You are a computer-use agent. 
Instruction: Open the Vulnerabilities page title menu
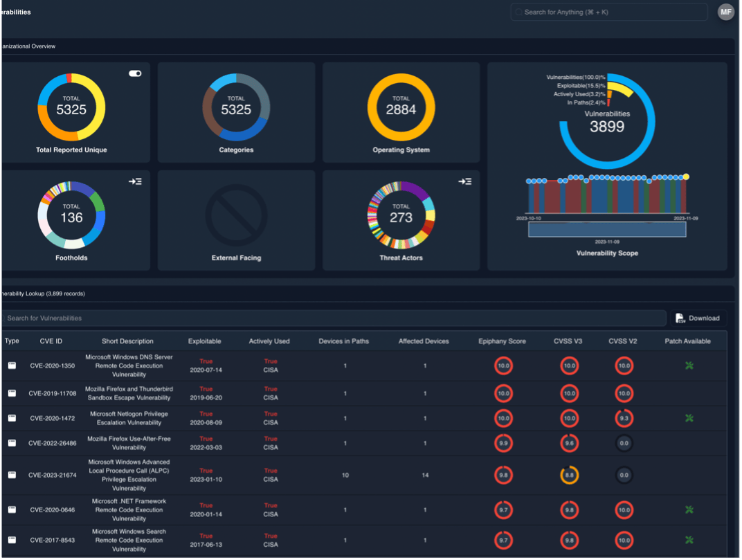click(x=15, y=12)
